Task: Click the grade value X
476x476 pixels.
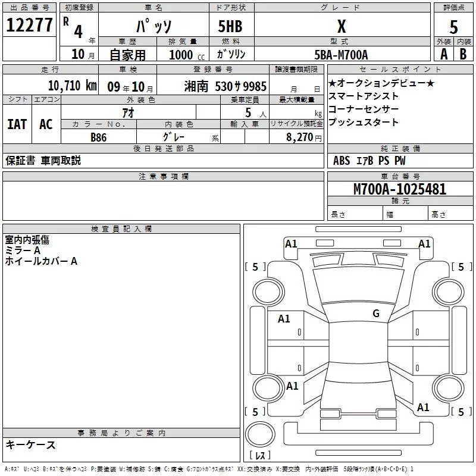Action: tap(342, 26)
